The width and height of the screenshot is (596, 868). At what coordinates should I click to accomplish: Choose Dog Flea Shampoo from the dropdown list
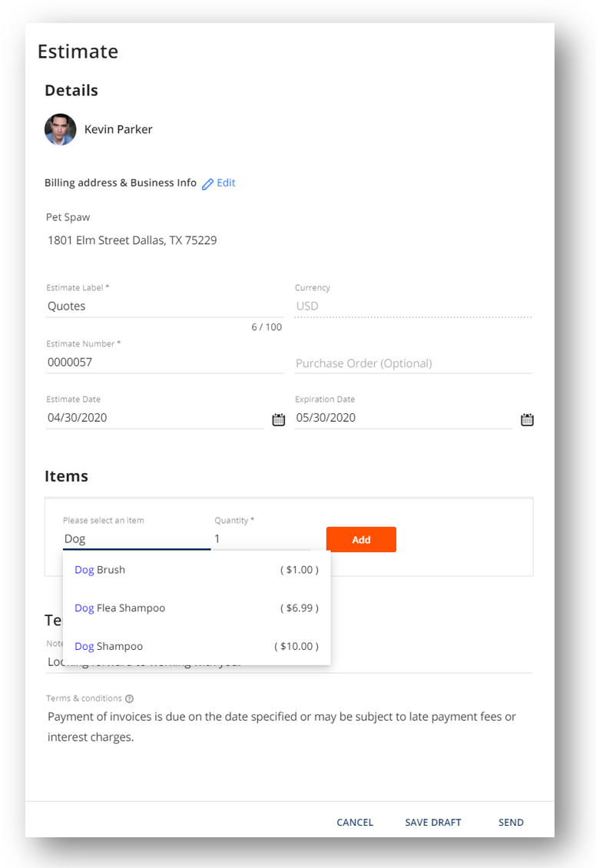[x=197, y=608]
